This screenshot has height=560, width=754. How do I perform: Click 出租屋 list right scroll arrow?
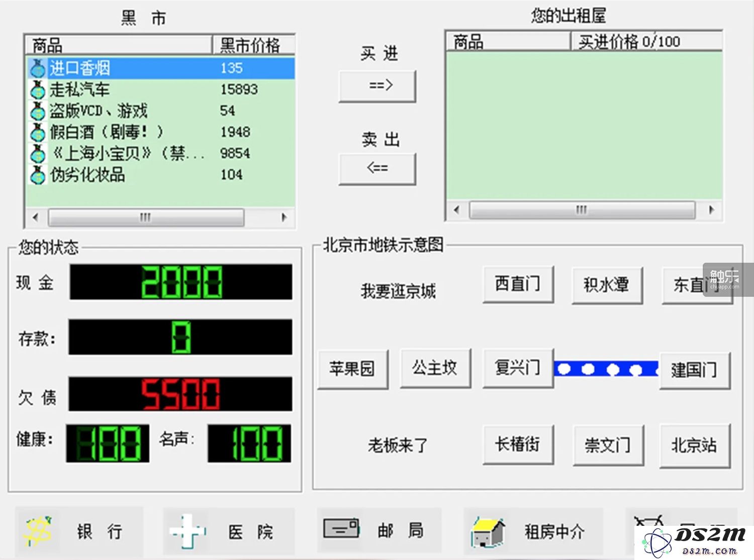click(711, 210)
